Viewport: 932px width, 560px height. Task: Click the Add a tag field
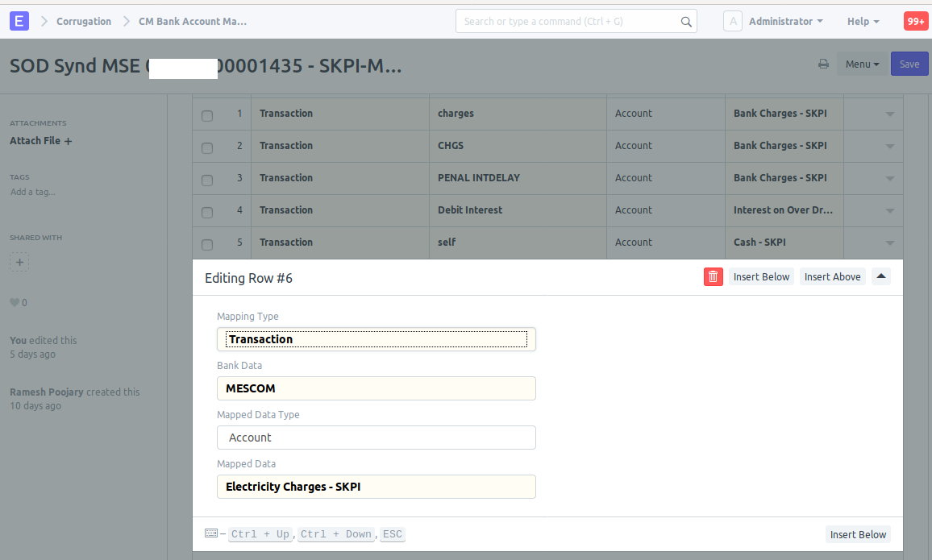[x=33, y=192]
